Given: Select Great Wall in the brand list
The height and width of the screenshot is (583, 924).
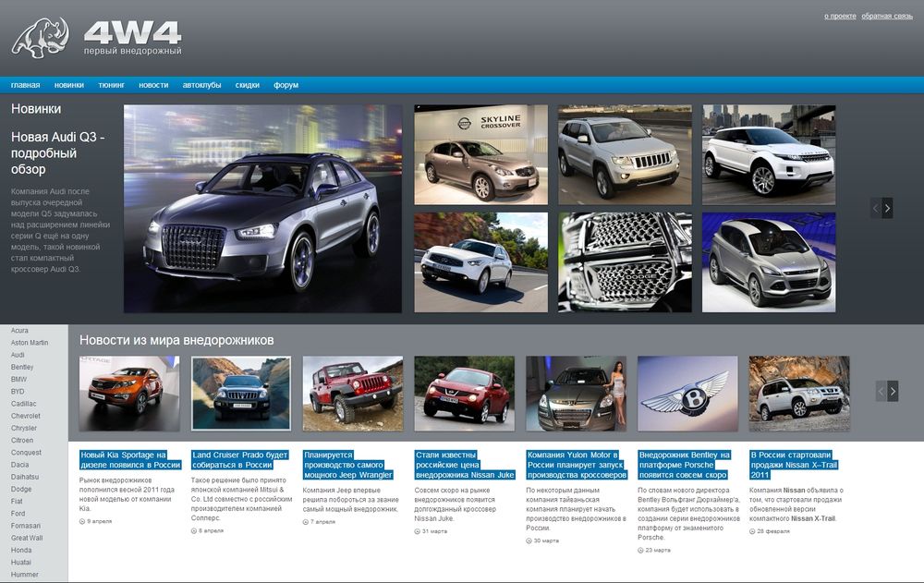Looking at the screenshot, I should [x=27, y=538].
